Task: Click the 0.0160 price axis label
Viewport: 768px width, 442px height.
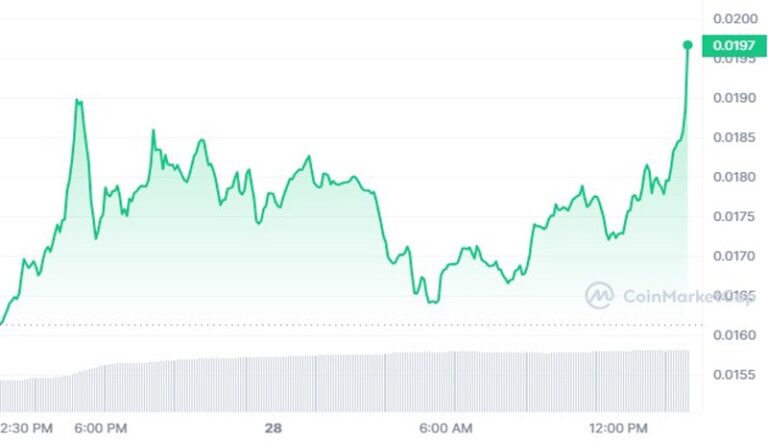Action: [734, 335]
